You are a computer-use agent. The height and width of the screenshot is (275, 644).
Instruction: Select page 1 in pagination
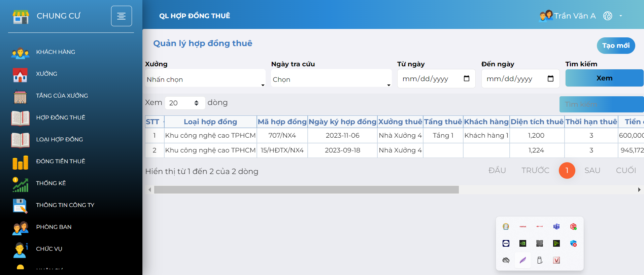(x=567, y=170)
